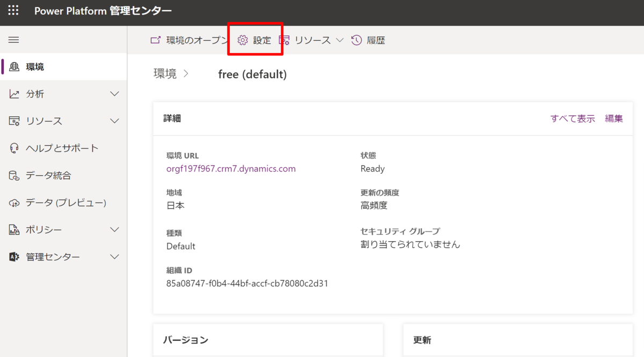Click the ポリシー icon in sidebar

[x=14, y=229]
